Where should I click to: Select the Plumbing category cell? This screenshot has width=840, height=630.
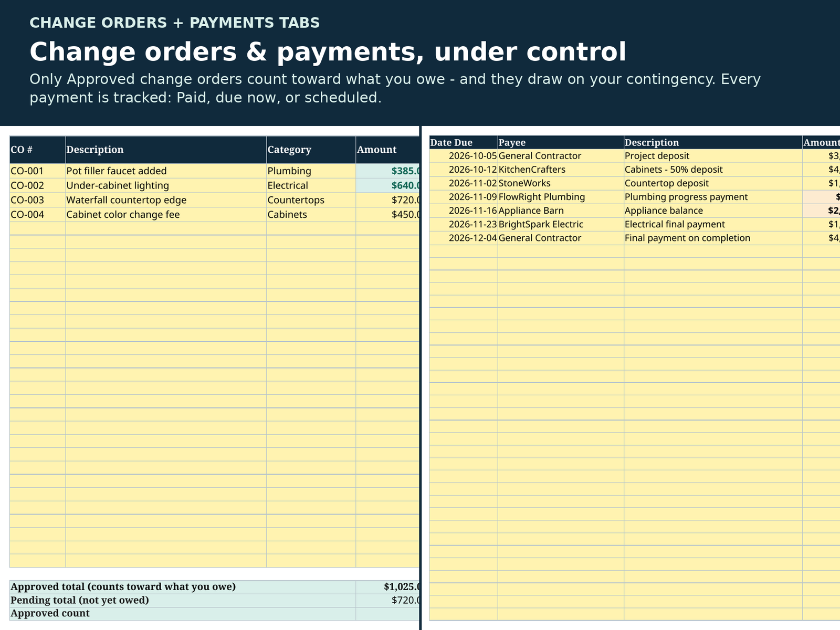(x=311, y=171)
